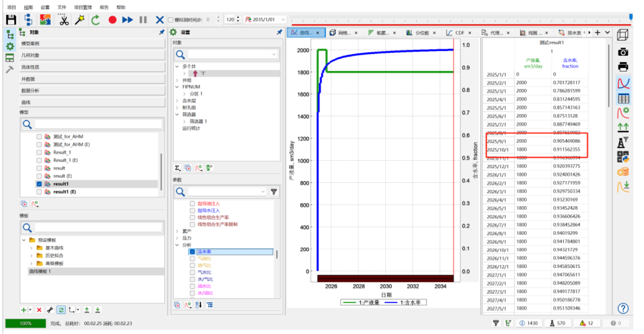Save the project with the floppy disk icon

11,20
